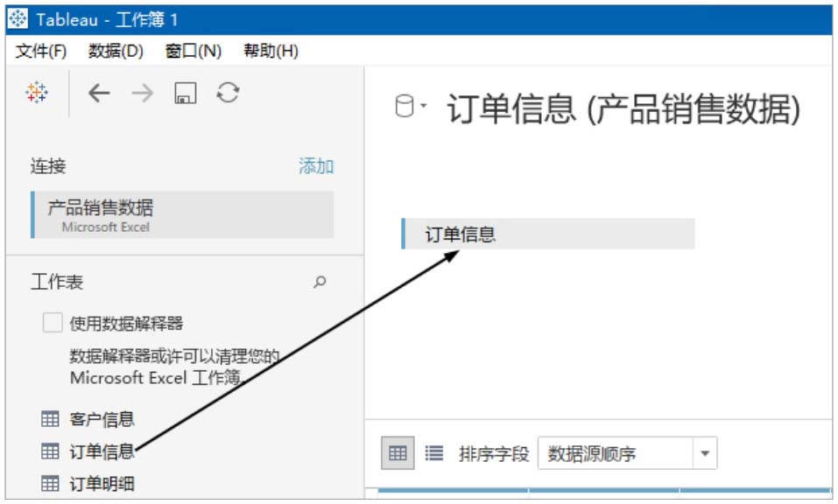
Task: Go back with the left arrow
Action: point(100,93)
